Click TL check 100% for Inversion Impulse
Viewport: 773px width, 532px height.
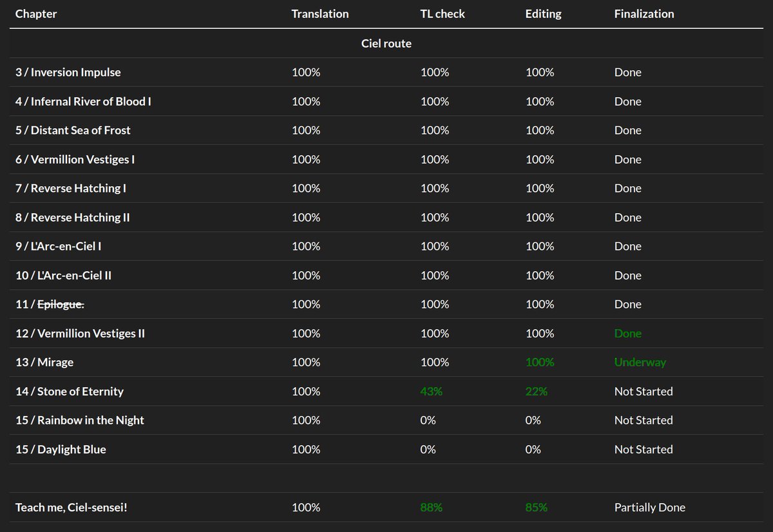(435, 72)
